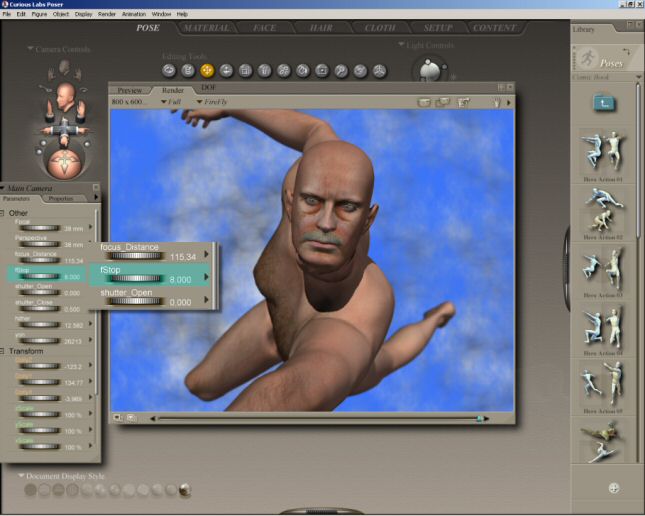Viewport: 645px width, 516px height.
Task: Collapse the Document Display Style triangle
Action: click(21, 476)
